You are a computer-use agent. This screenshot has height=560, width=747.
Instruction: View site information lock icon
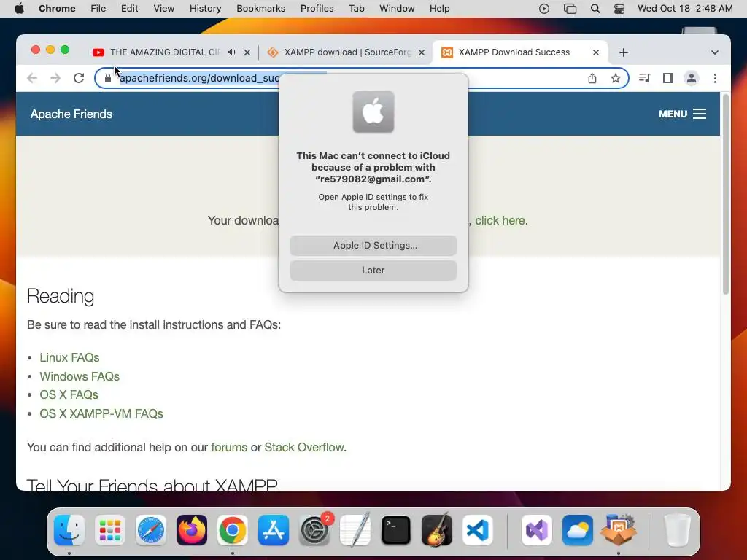(x=108, y=78)
